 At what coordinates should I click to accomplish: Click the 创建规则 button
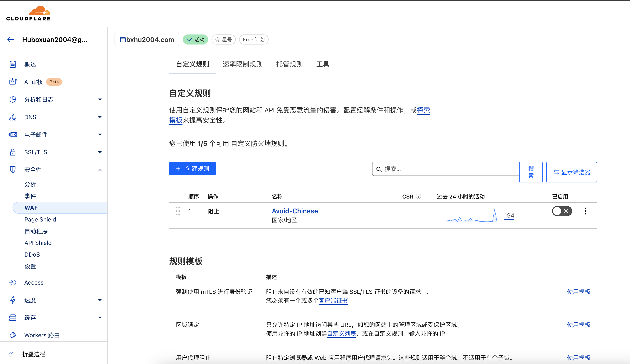192,168
